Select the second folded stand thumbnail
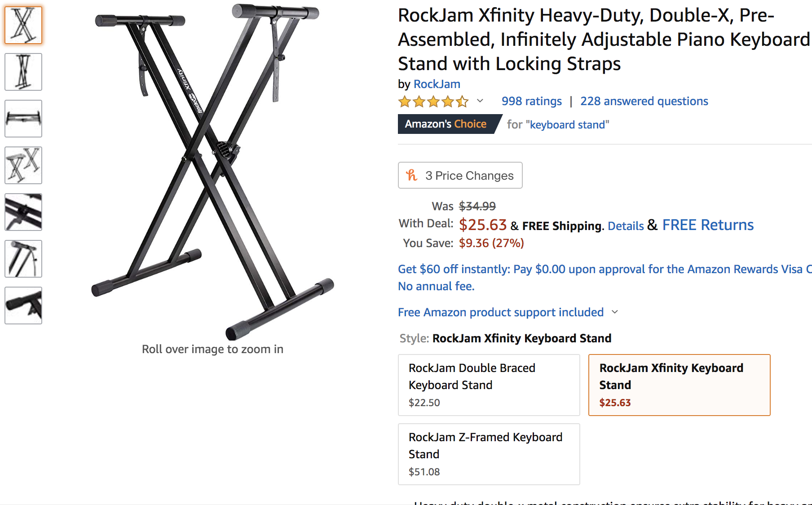 [23, 72]
